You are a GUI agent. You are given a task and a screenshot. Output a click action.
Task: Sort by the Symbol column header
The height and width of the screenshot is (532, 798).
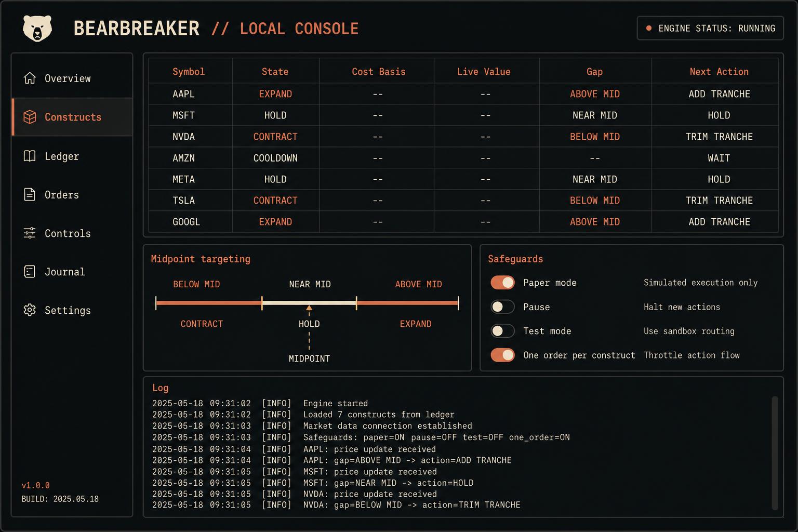(x=189, y=72)
